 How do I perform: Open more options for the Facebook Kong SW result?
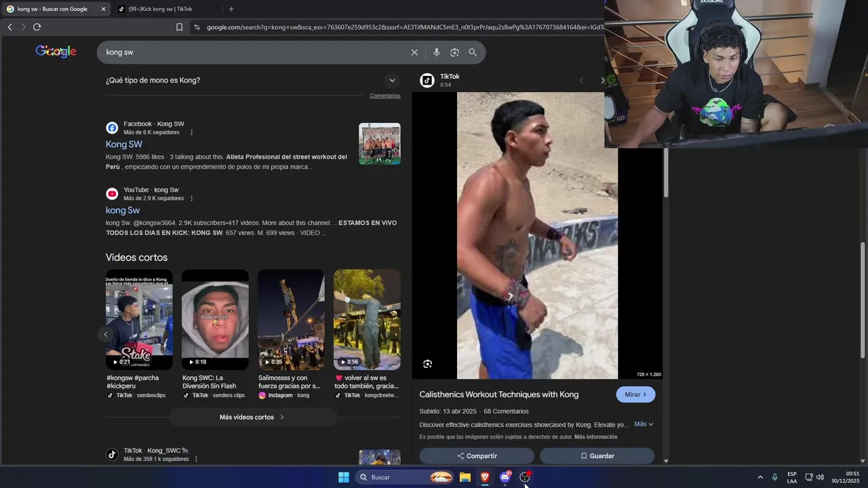[192, 132]
